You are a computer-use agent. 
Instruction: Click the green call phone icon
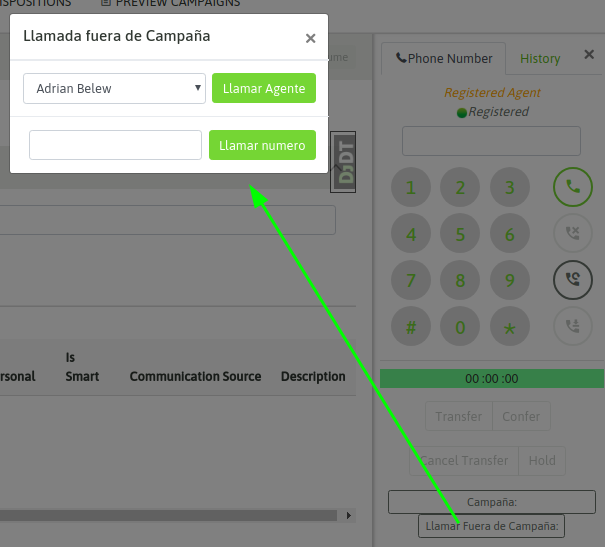pos(573,187)
